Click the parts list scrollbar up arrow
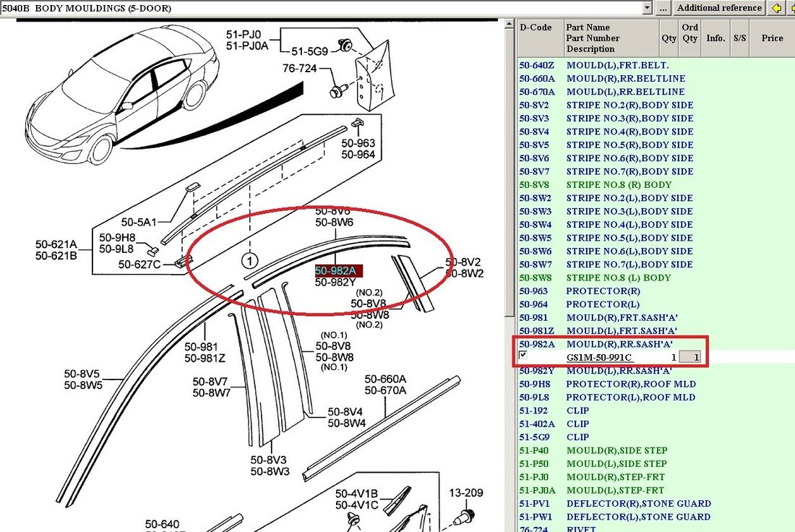The height and width of the screenshot is (532, 795). [510, 24]
